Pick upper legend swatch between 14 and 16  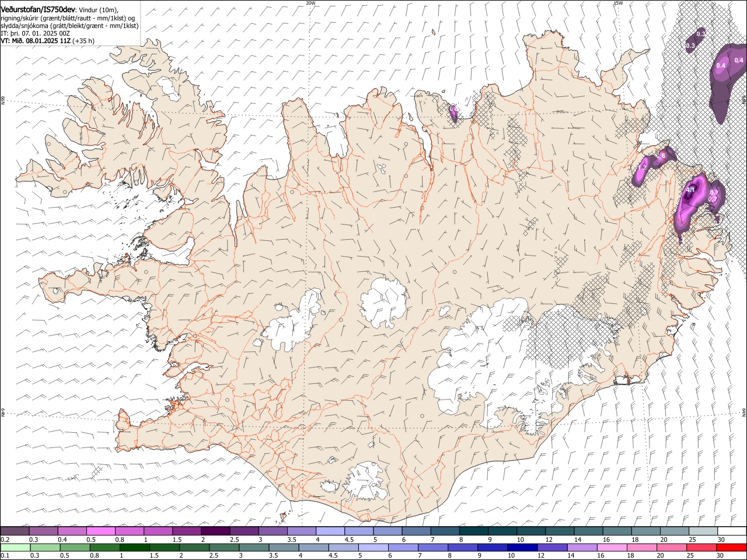[587, 531]
